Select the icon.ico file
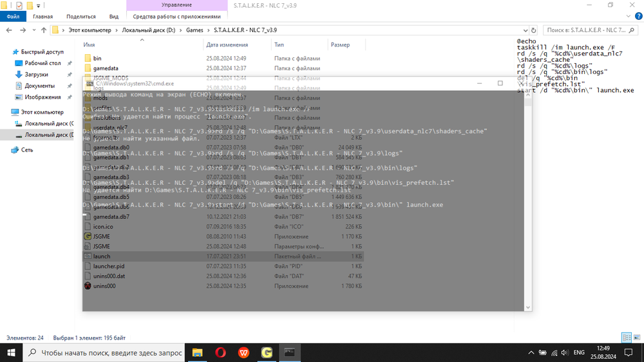 tap(102, 227)
